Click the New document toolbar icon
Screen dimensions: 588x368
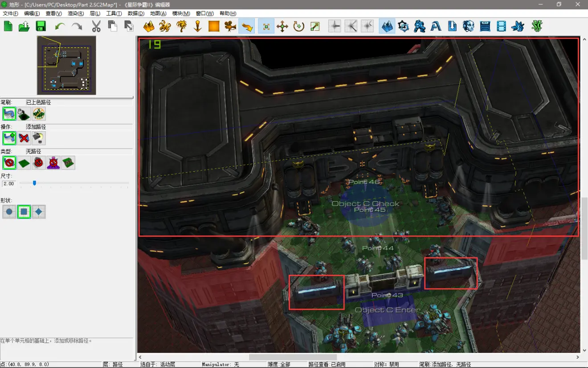click(x=8, y=26)
